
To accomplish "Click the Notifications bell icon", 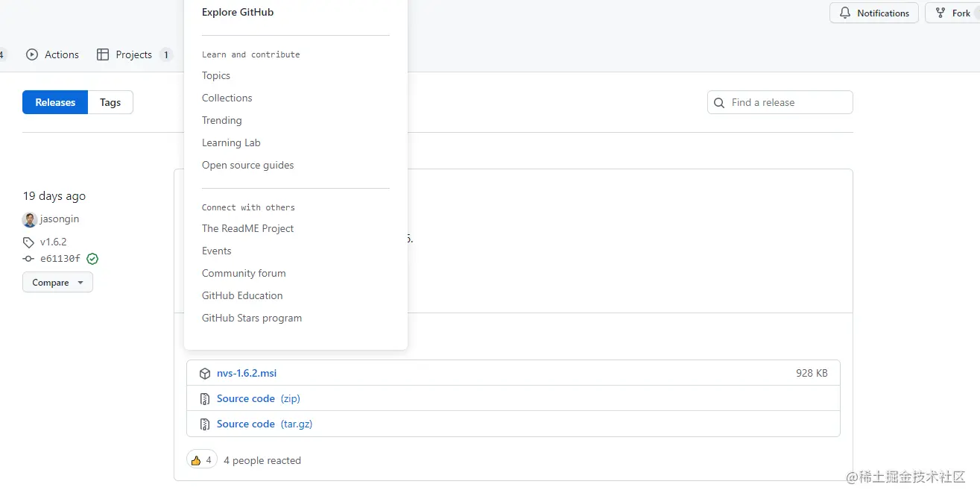I will tap(845, 13).
